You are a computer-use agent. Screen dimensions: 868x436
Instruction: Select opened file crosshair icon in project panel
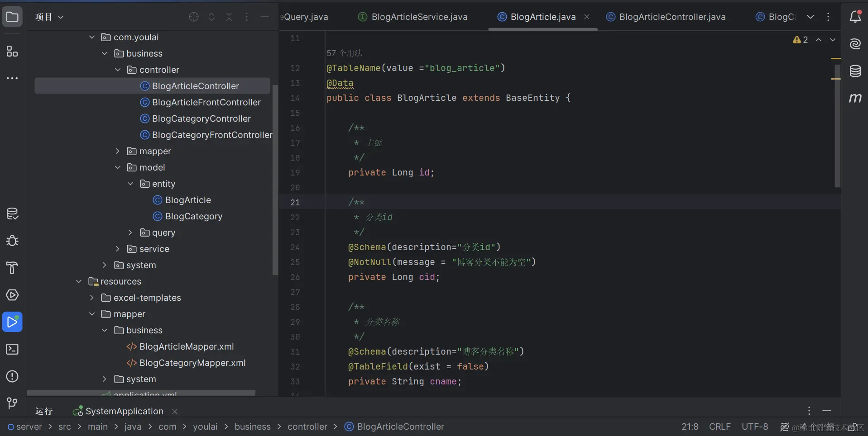point(194,17)
